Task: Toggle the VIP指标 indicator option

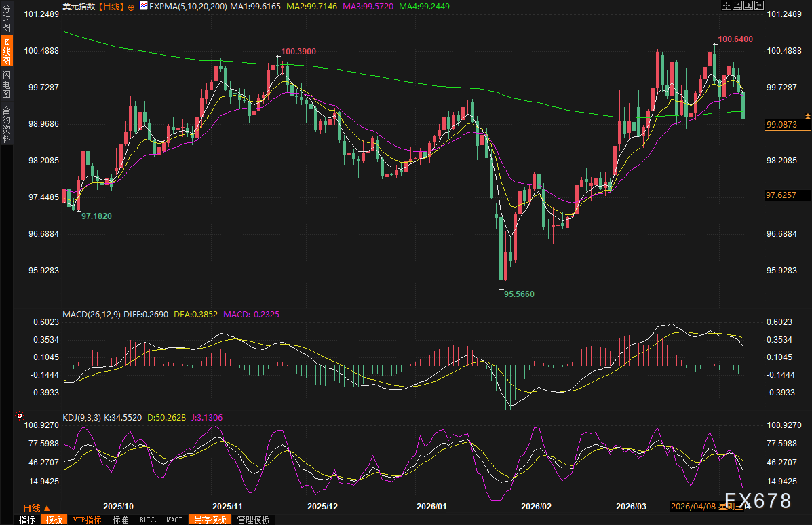Action: click(87, 520)
